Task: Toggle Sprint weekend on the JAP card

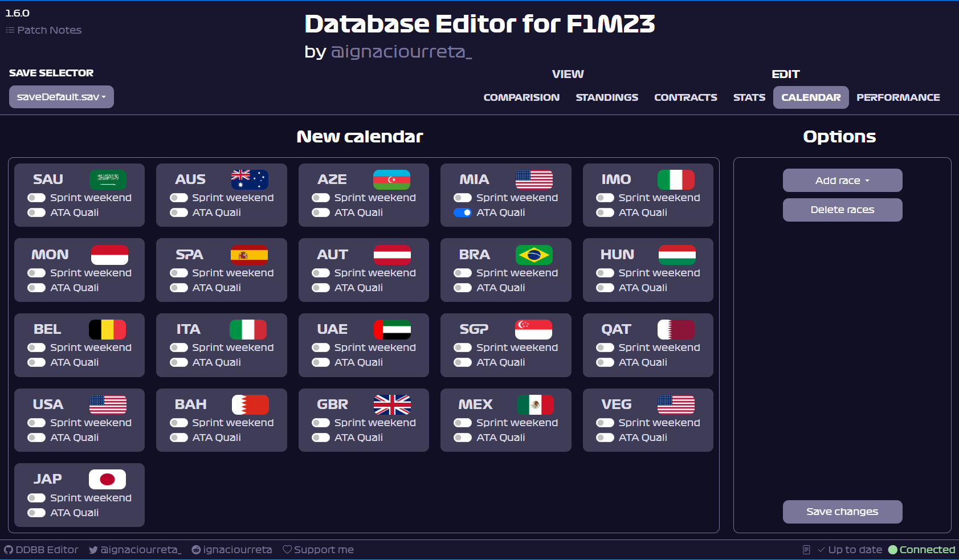Action: 36,497
